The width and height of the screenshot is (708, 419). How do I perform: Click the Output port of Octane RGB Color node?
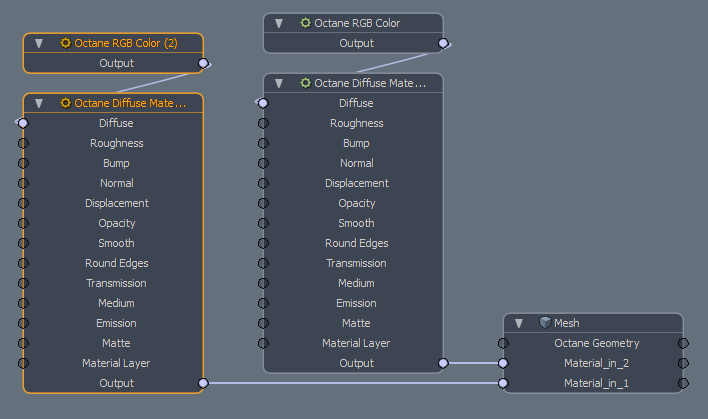[x=443, y=43]
